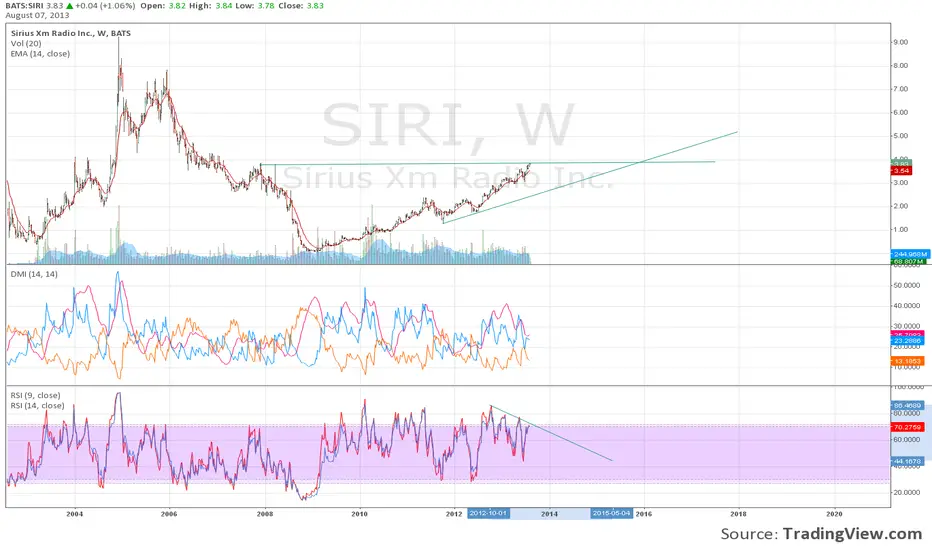Click the red 3.54 EMA price tag
This screenshot has width=932, height=550.
click(901, 171)
